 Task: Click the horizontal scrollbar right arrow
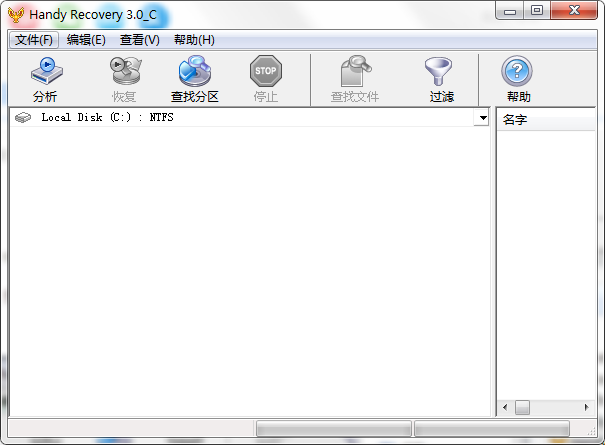(x=586, y=407)
